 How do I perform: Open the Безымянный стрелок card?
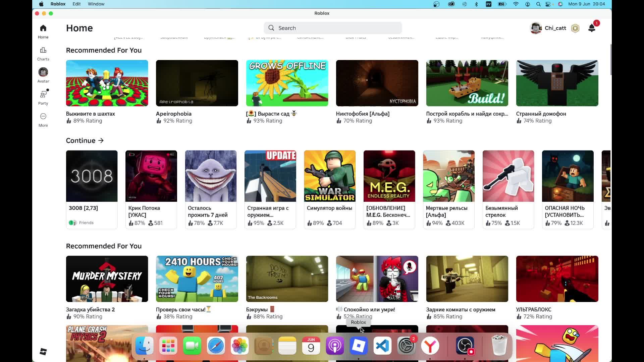click(x=508, y=190)
